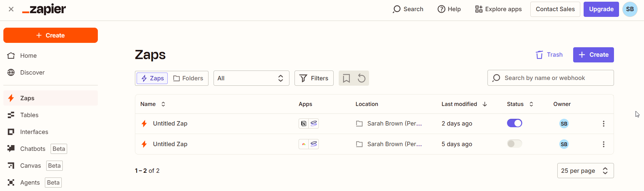The height and width of the screenshot is (191, 644).
Task: Click the Upgrade button
Action: [601, 9]
